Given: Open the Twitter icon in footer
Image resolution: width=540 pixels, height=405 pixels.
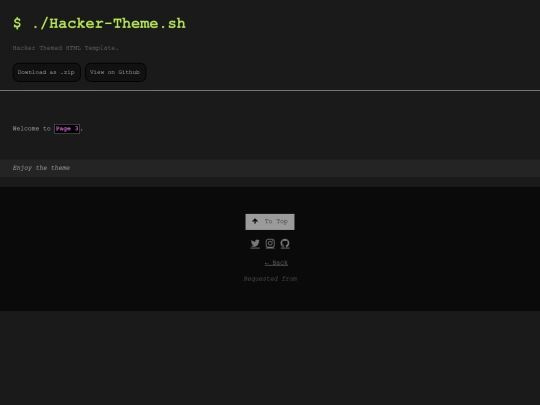Looking at the screenshot, I should pyautogui.click(x=255, y=243).
